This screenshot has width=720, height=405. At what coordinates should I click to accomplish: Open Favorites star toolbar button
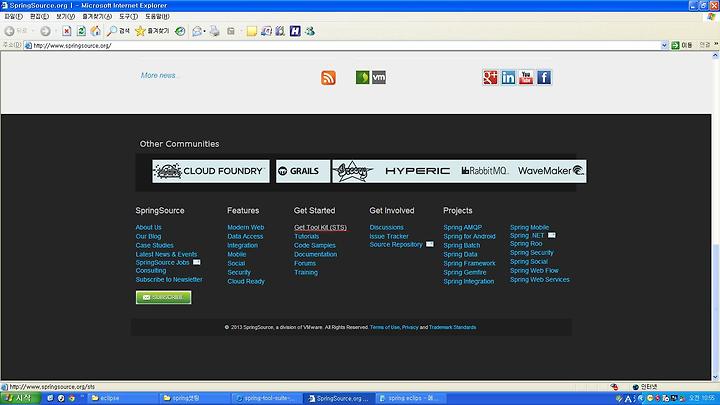152,31
